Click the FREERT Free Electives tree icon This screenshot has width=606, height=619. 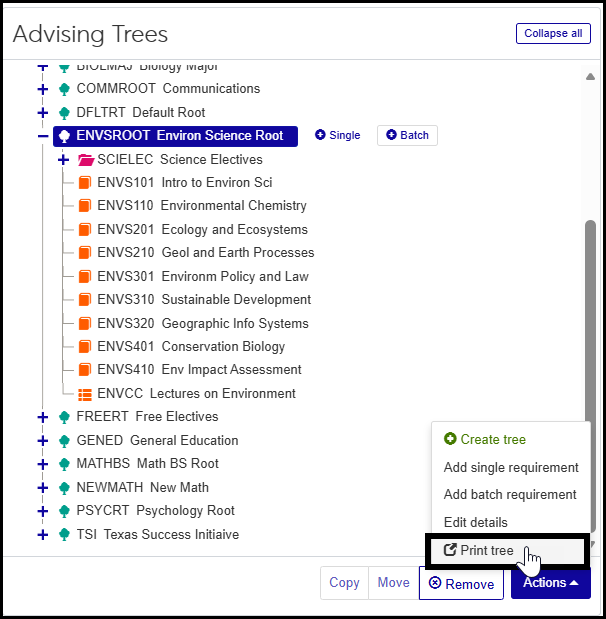pos(64,417)
